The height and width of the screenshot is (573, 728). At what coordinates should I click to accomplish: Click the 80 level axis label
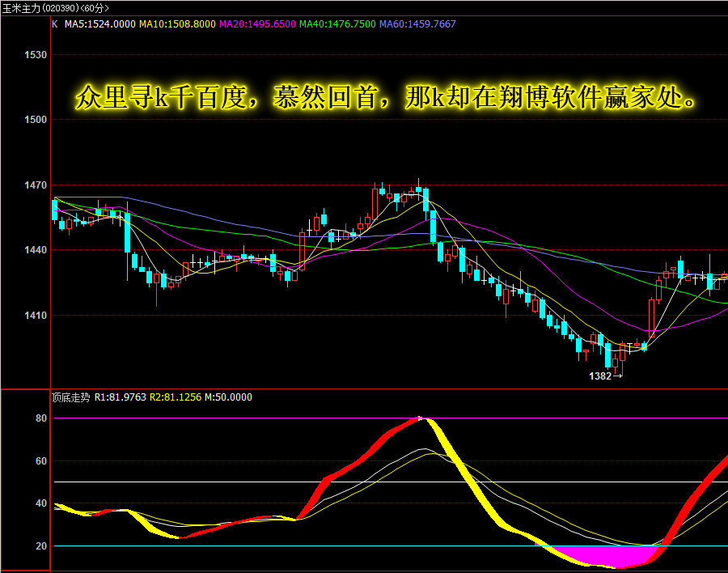(x=41, y=418)
